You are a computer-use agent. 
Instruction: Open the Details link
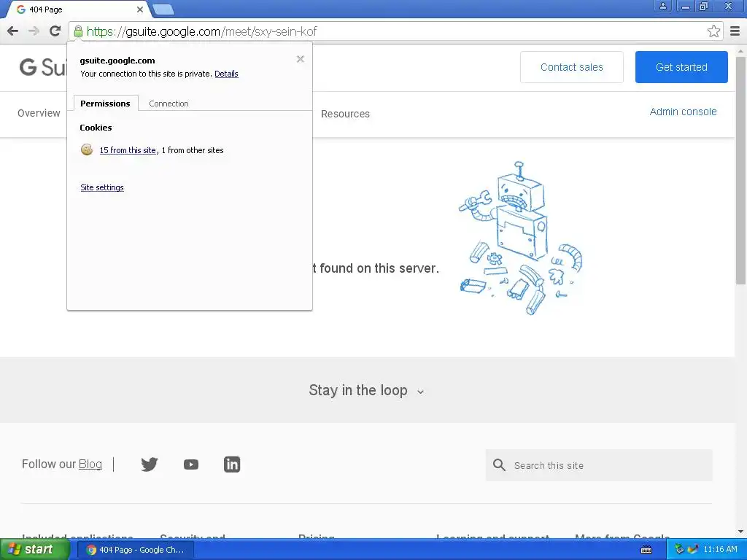coord(226,74)
